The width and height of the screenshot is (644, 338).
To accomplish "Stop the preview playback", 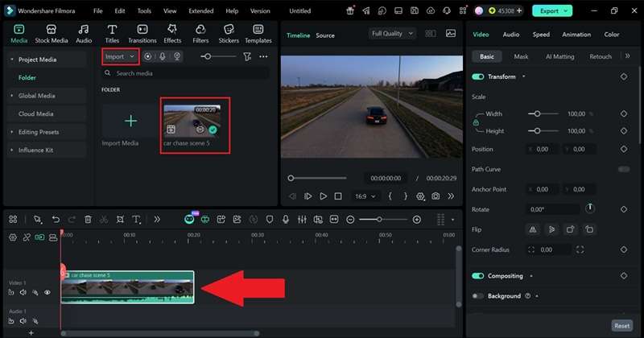I will pos(338,196).
